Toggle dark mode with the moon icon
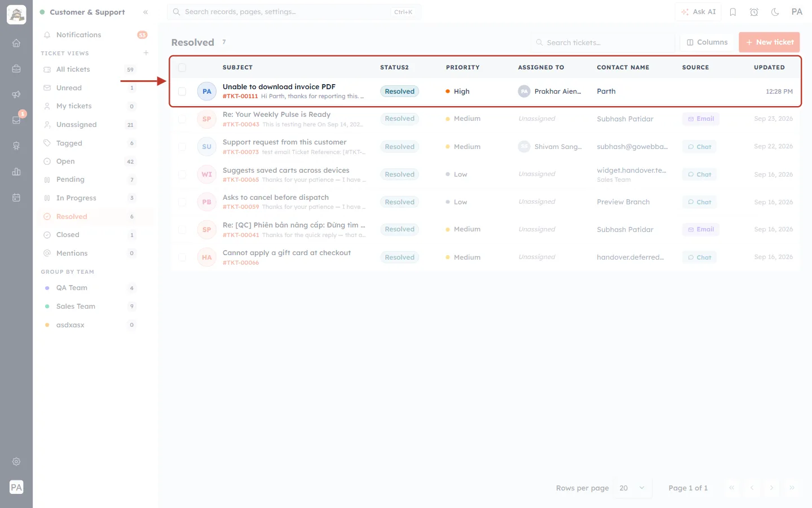 775,12
